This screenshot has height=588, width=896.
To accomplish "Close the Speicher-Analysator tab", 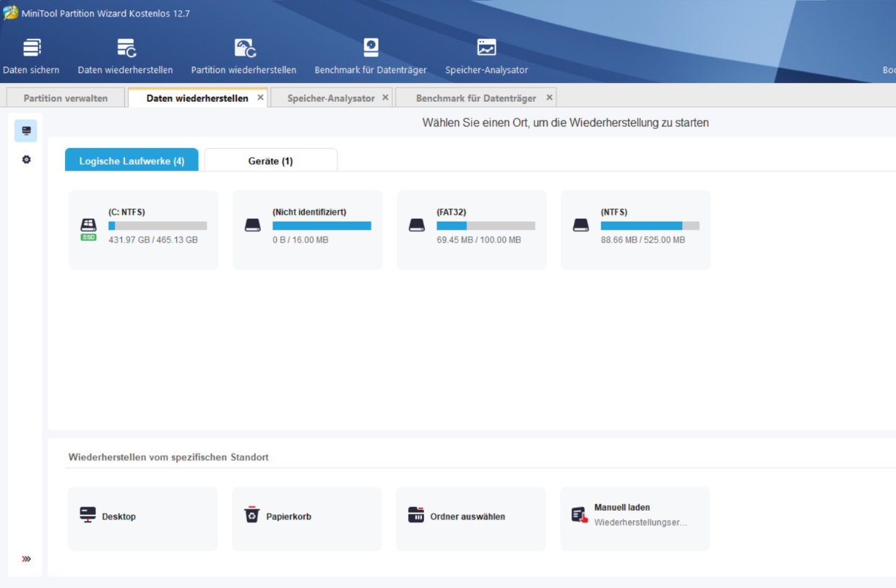I will pos(385,97).
